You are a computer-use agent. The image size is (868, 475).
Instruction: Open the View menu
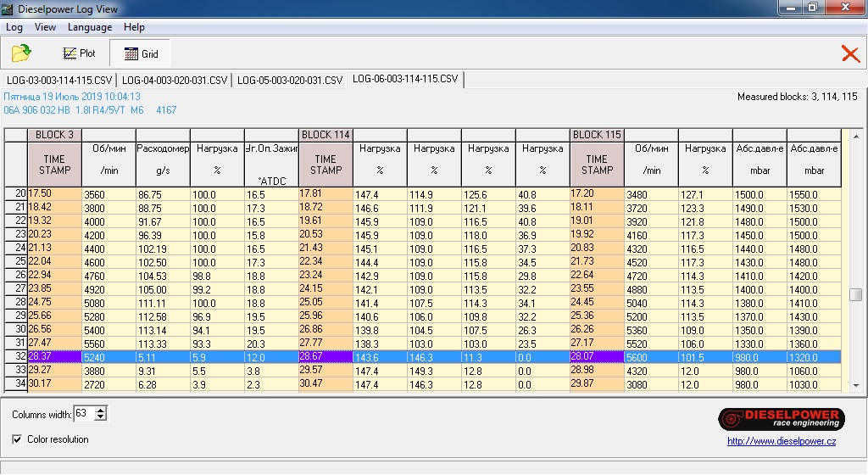pyautogui.click(x=45, y=27)
